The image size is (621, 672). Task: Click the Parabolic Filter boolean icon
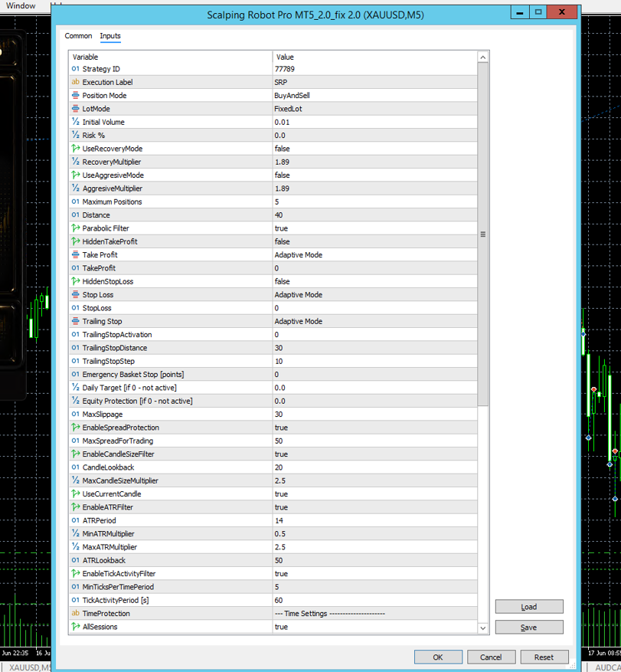click(75, 228)
